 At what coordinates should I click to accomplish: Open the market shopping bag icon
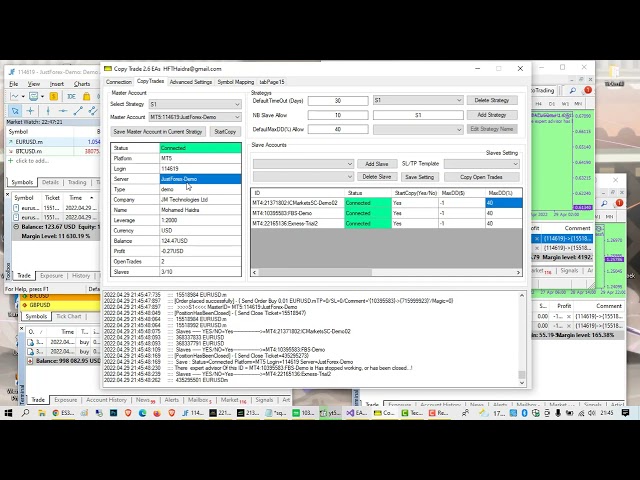click(x=86, y=96)
